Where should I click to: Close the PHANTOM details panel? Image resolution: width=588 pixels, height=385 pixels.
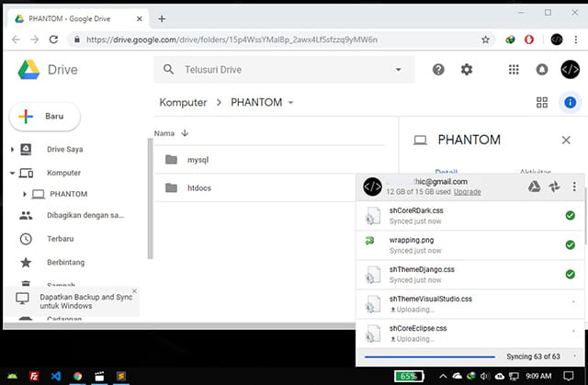(566, 141)
